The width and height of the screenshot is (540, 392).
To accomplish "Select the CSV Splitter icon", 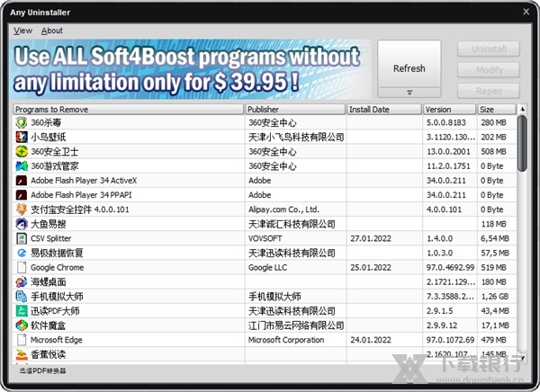I will tap(22, 238).
